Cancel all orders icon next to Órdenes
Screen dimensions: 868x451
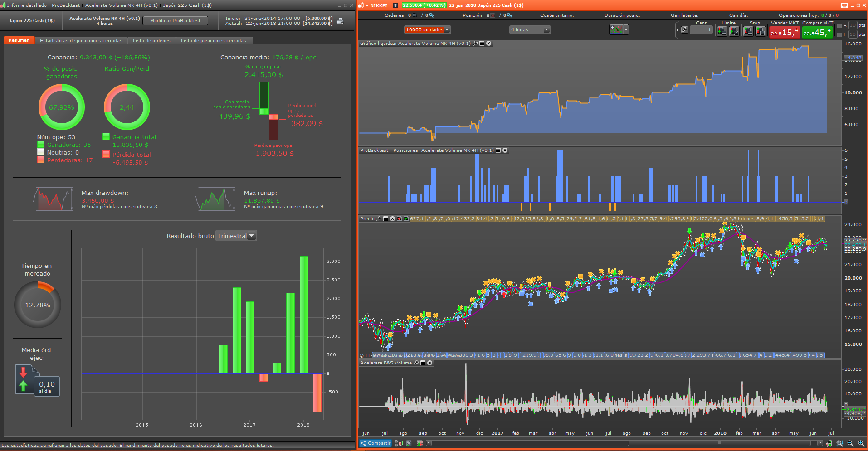pos(414,15)
